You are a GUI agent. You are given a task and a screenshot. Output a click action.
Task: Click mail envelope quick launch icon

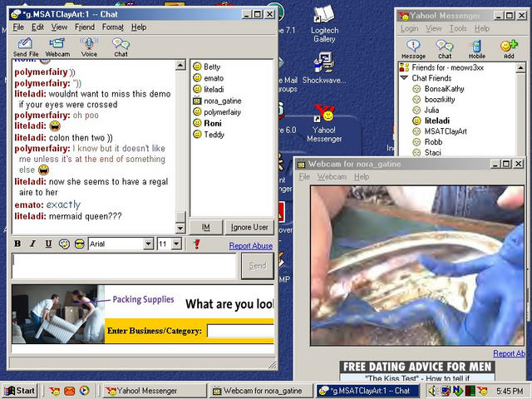69,391
